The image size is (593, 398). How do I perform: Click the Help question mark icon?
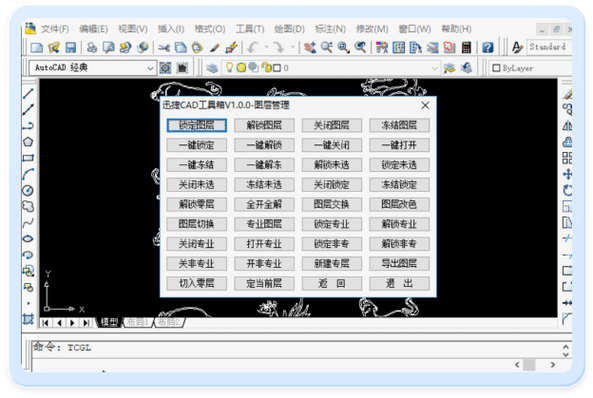tap(488, 48)
